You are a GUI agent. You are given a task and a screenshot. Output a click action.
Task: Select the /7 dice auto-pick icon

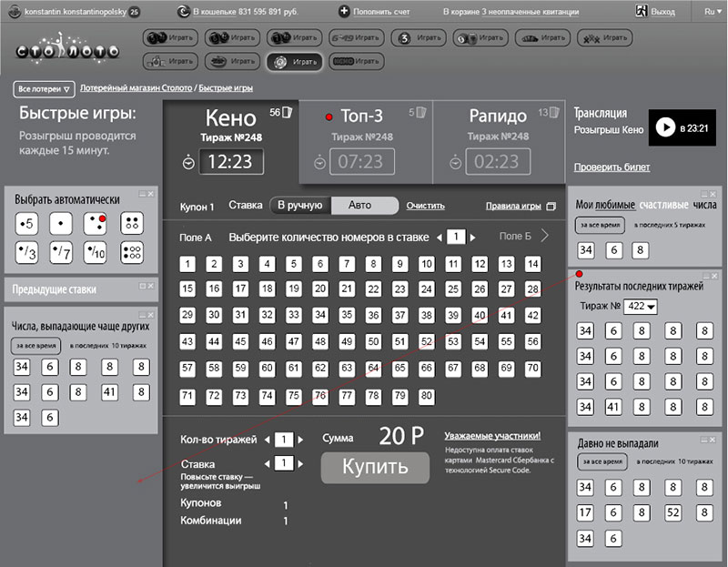click(x=61, y=252)
